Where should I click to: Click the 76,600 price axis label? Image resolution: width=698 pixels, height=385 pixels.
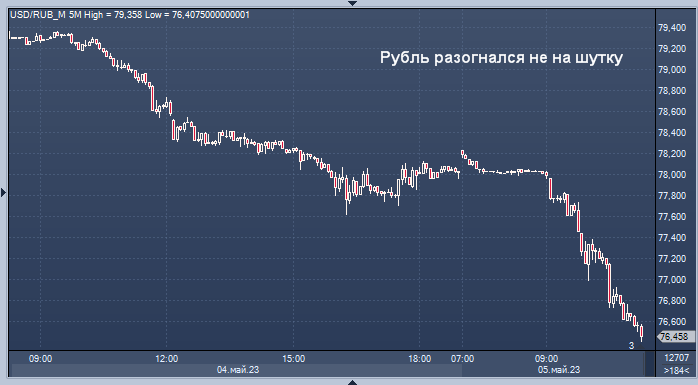[672, 322]
